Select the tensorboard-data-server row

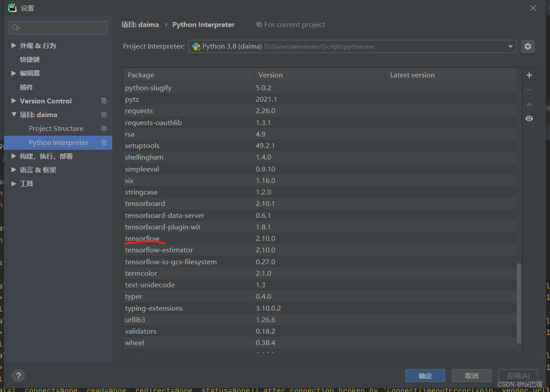point(320,215)
